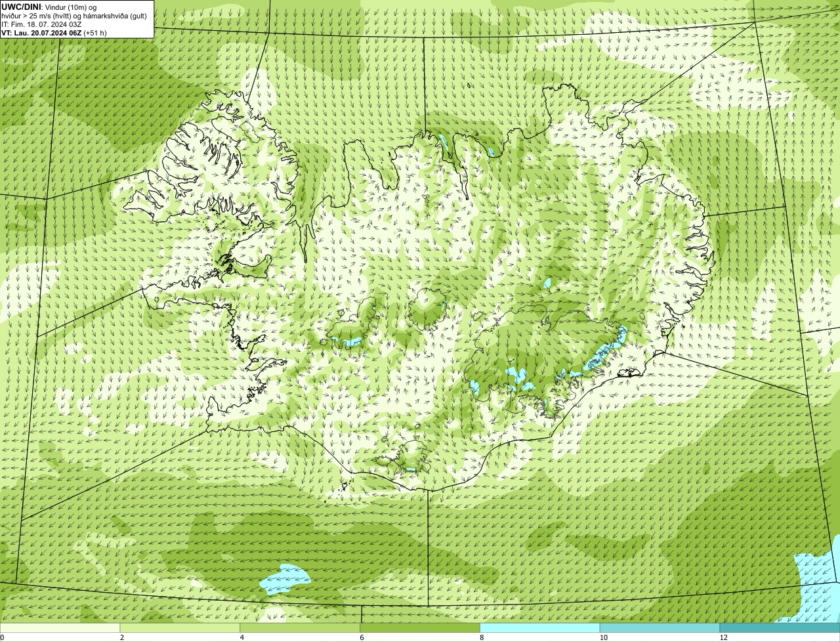Click the 10–12 m/s teal colorbar segment
Viewport: 840px width, 642px height.
(x=660, y=628)
